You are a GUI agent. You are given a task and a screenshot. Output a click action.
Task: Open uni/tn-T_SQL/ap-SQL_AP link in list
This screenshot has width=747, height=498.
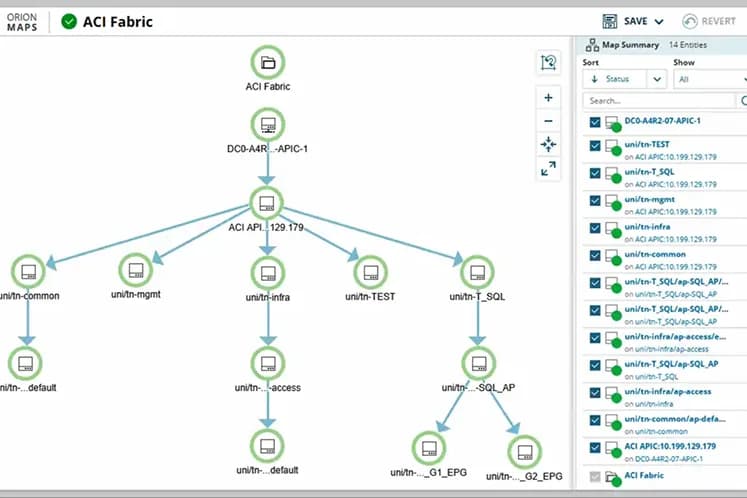coord(671,364)
